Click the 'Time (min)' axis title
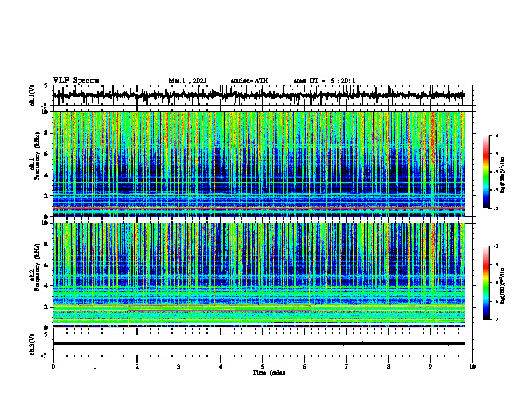532x411 pixels. 269,373
